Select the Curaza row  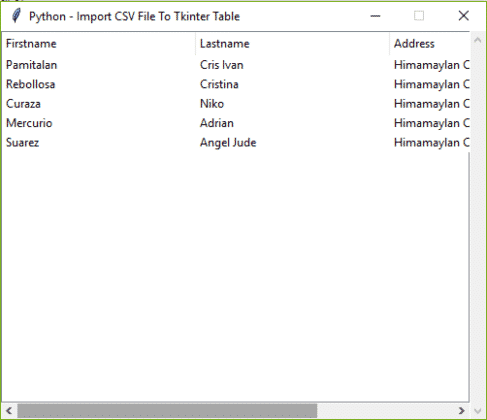tap(236, 104)
